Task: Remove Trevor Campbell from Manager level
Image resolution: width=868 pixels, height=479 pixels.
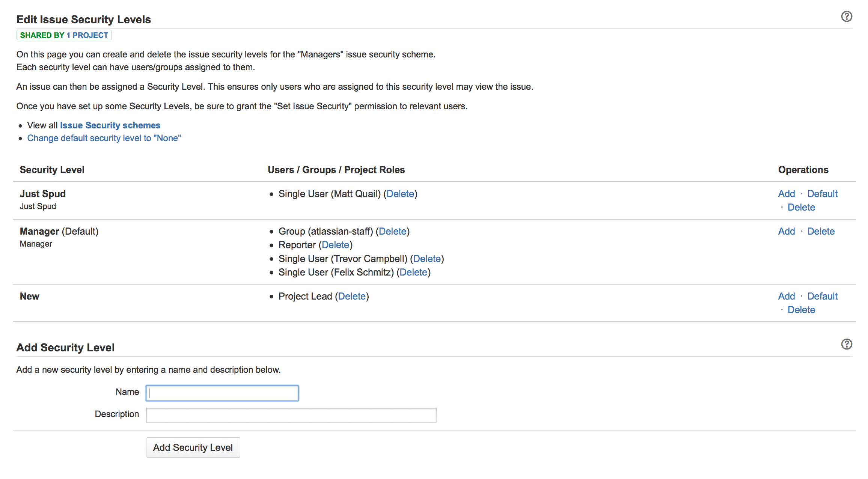Action: 427,259
